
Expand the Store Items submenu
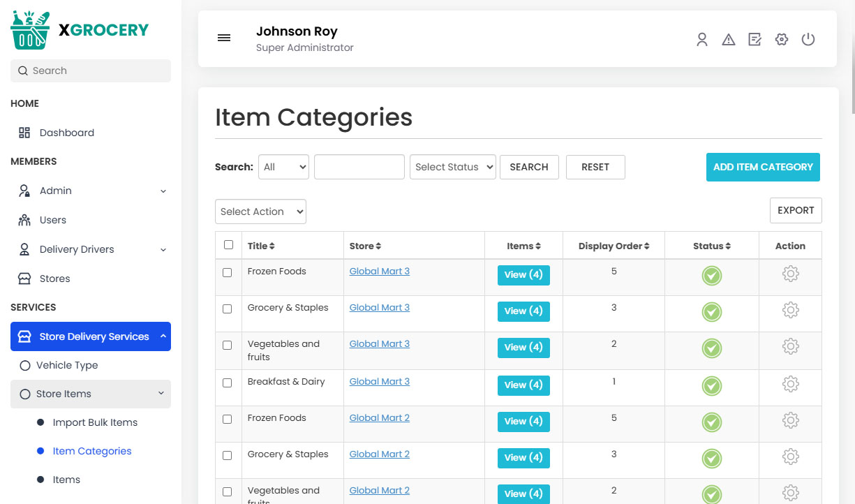pos(90,394)
